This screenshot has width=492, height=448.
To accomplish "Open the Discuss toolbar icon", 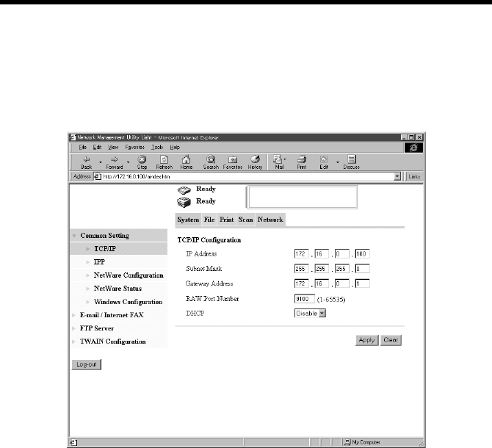I will click(x=352, y=159).
